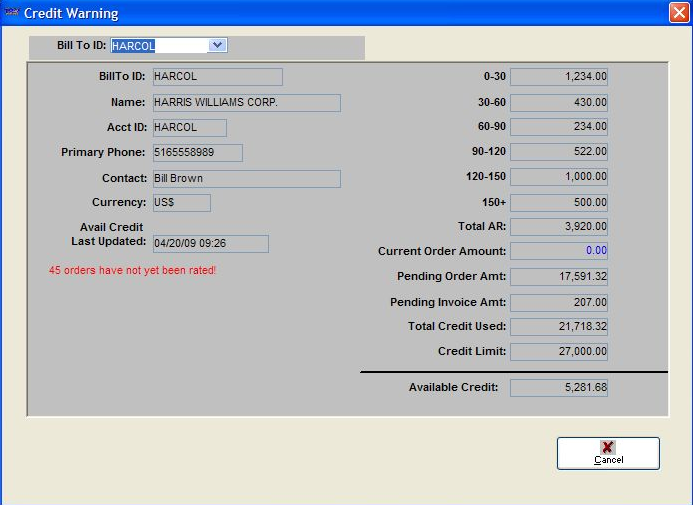Click the Available Credit value field
Screen dimensions: 693x505
click(558, 388)
